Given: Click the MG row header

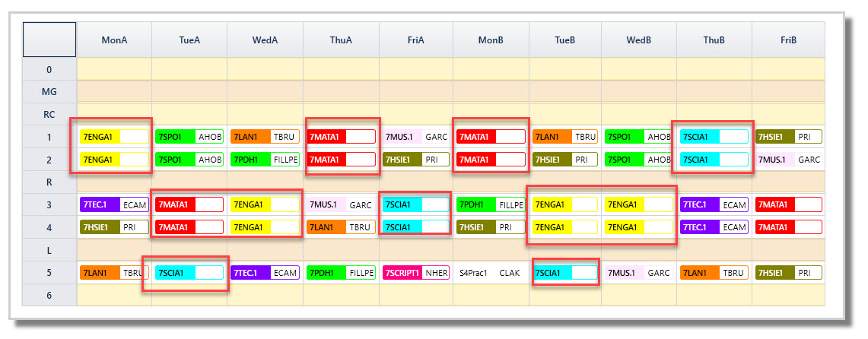Looking at the screenshot, I should point(49,91).
